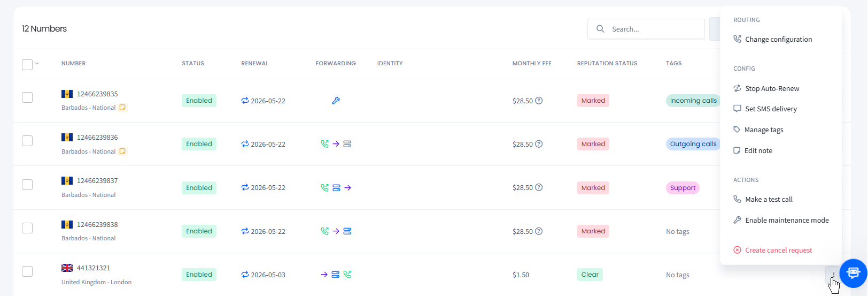868x296 pixels.
Task: Click the number 12466239838
Action: point(97,225)
